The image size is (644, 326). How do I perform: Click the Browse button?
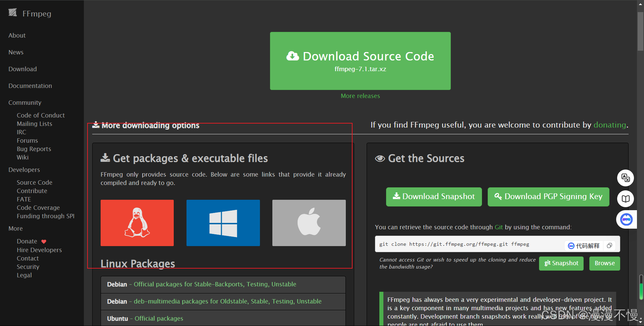605,264
